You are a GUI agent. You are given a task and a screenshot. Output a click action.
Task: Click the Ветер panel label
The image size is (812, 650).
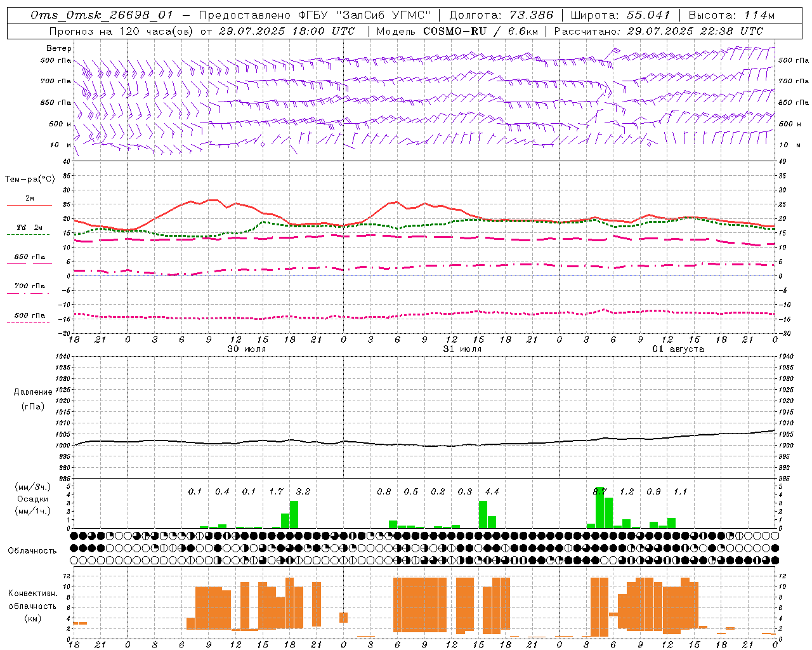[x=59, y=48]
